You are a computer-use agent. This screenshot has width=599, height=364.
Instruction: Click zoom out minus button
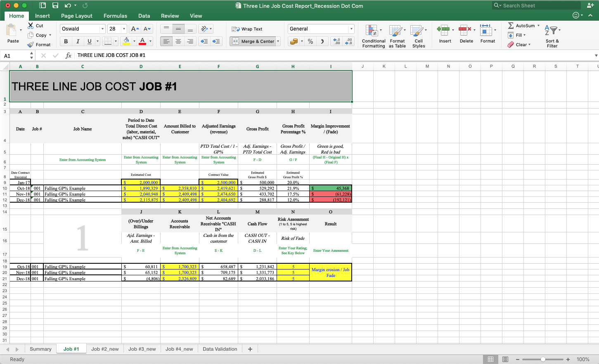point(518,359)
